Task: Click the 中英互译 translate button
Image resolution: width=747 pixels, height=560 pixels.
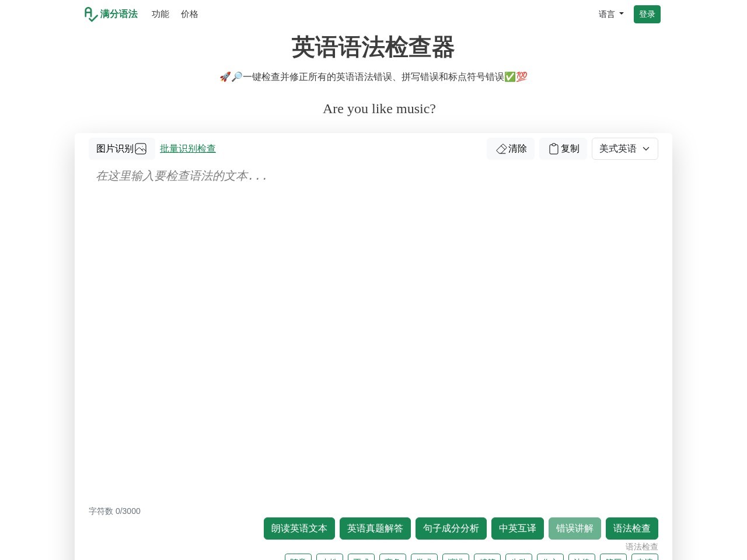Action: 518,528
